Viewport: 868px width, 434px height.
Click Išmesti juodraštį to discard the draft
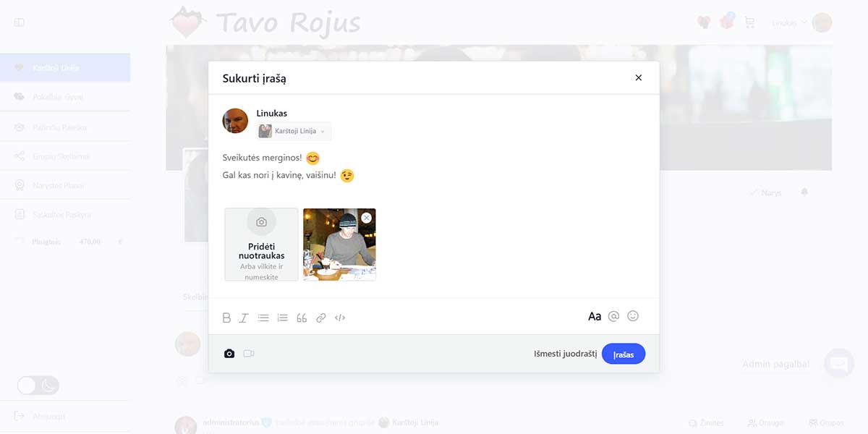pos(565,354)
